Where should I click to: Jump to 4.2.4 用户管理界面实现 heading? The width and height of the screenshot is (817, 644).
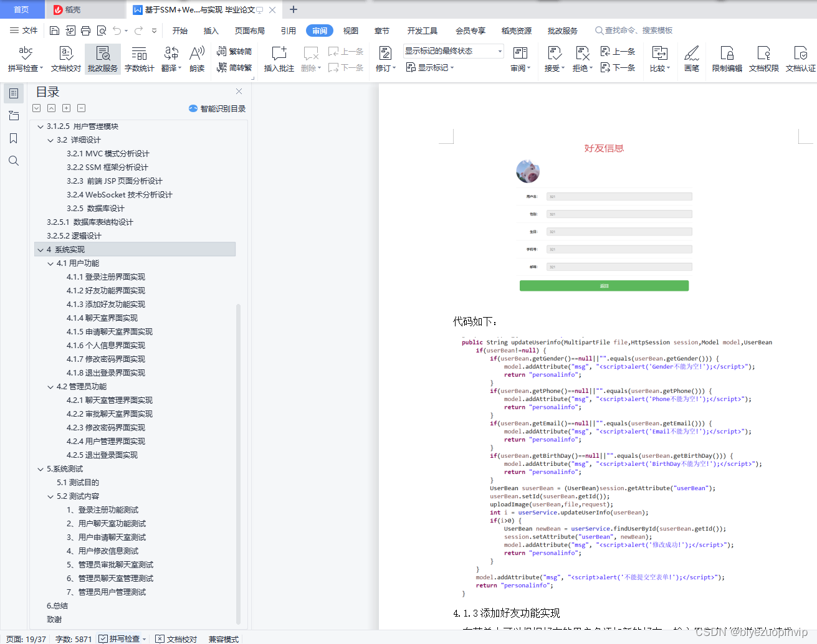(x=106, y=442)
